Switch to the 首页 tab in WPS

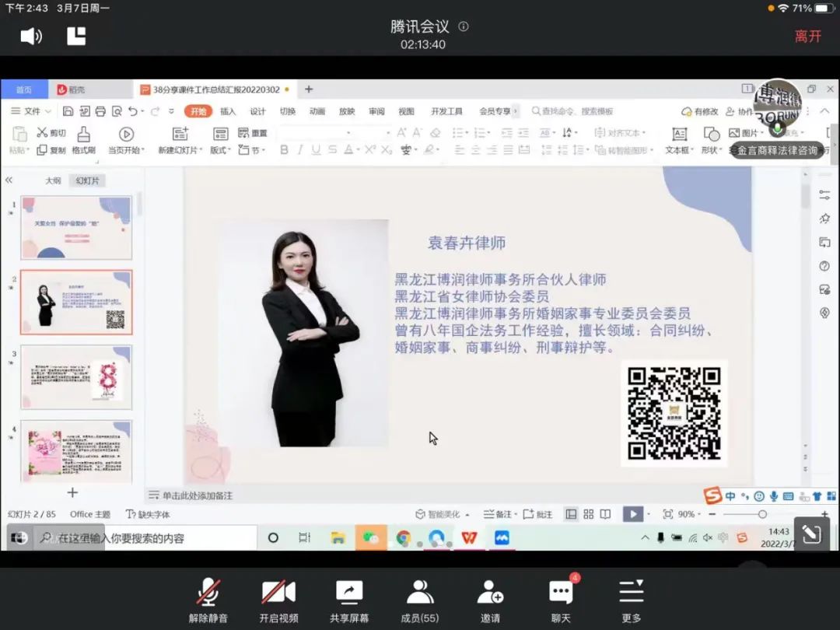pos(24,89)
